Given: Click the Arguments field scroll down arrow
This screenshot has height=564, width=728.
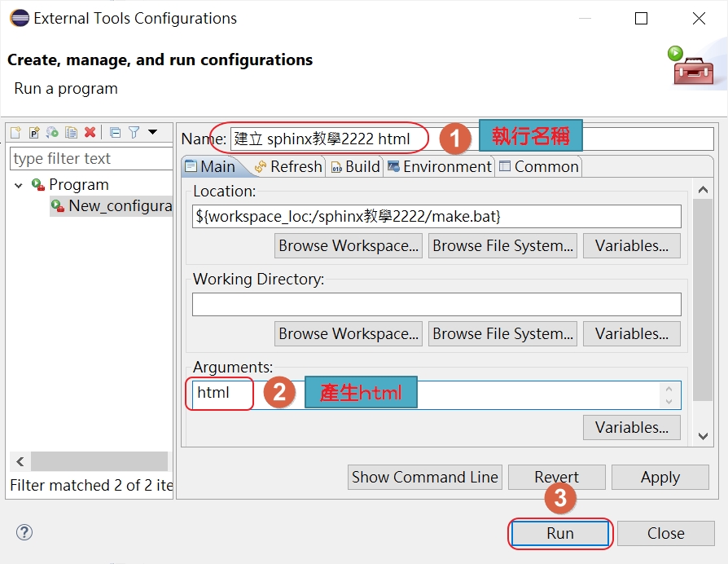Looking at the screenshot, I should [669, 402].
